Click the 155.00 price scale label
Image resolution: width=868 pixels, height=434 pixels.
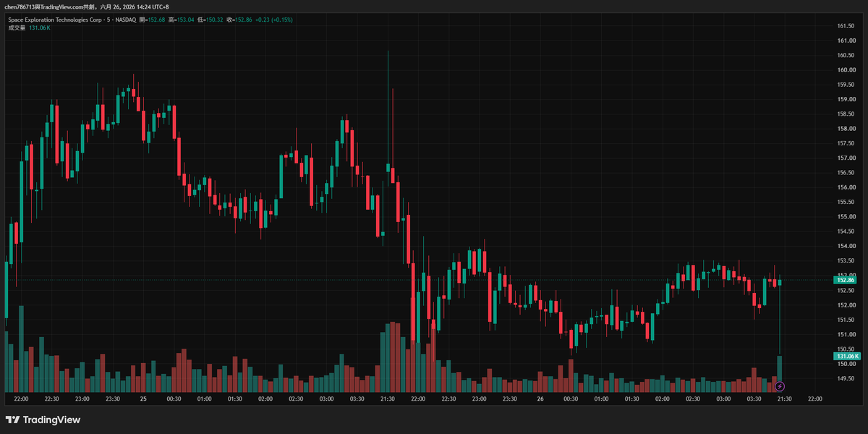(x=846, y=216)
